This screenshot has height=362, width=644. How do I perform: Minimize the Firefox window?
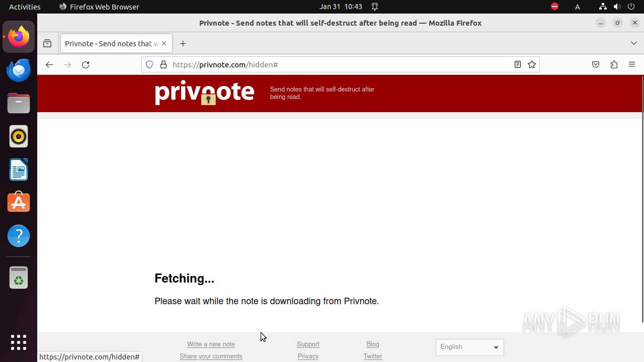tap(600, 23)
